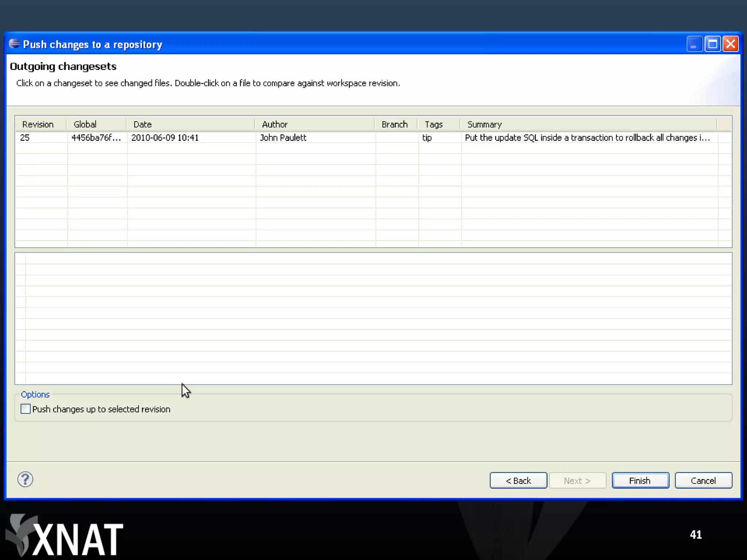The width and height of the screenshot is (747, 560).
Task: Maximize the Push changes dialog
Action: (x=712, y=44)
